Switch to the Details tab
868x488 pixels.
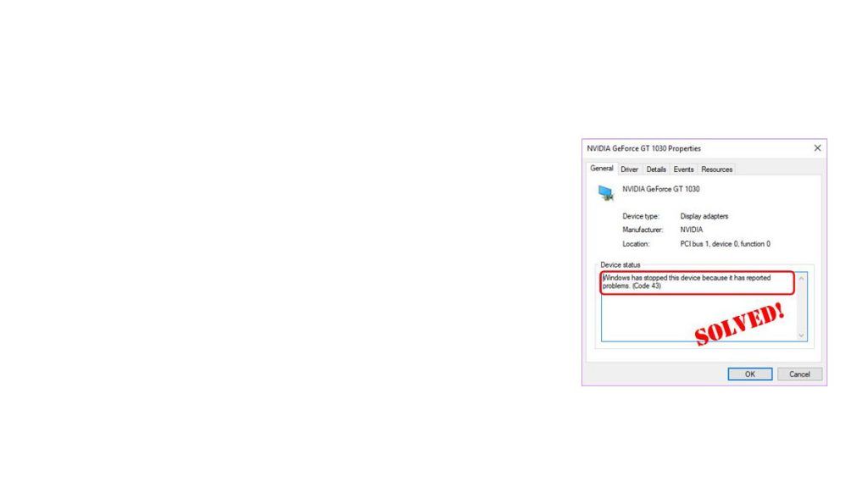(656, 169)
